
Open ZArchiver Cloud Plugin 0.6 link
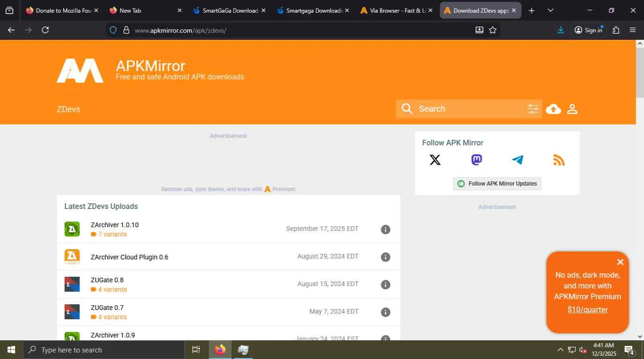(x=130, y=257)
